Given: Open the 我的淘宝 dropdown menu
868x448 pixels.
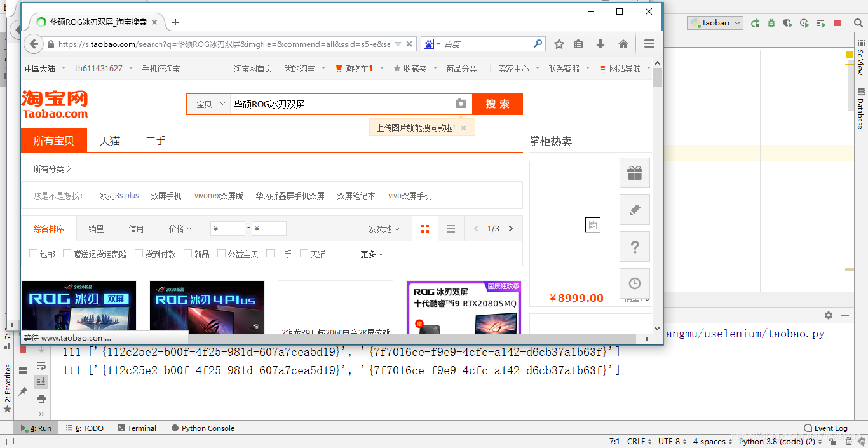Looking at the screenshot, I should pos(304,69).
